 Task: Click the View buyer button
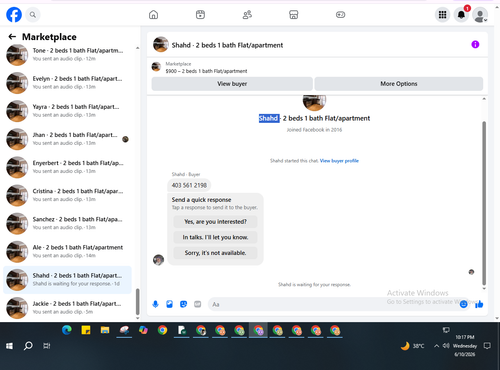[232, 84]
